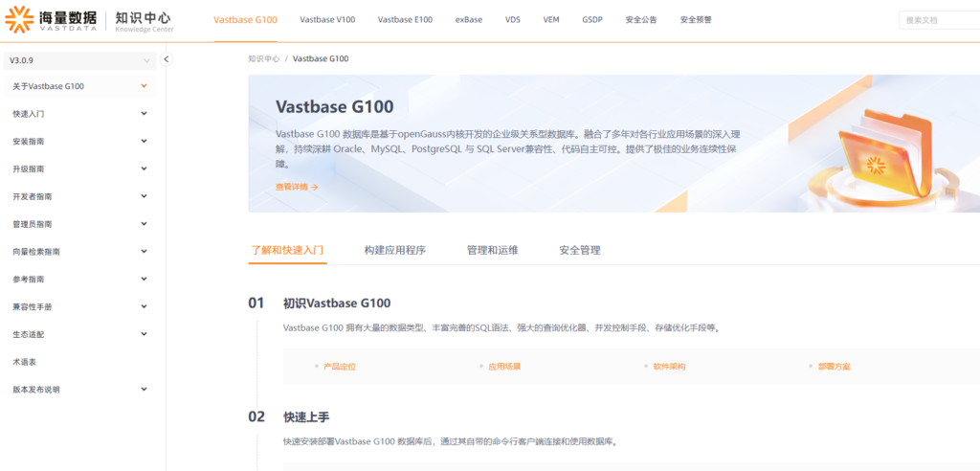The width and height of the screenshot is (980, 471).
Task: Click the Vastdata logo
Action: (x=50, y=19)
